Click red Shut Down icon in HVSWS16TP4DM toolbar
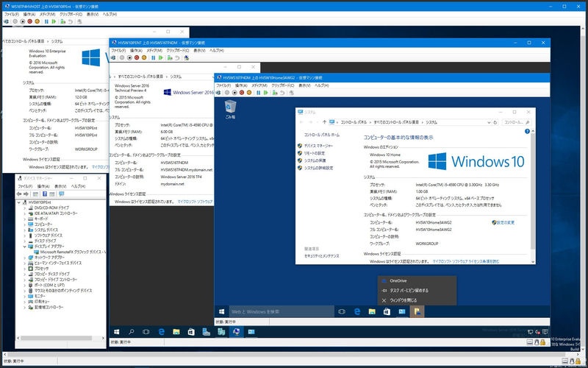 pos(137,57)
